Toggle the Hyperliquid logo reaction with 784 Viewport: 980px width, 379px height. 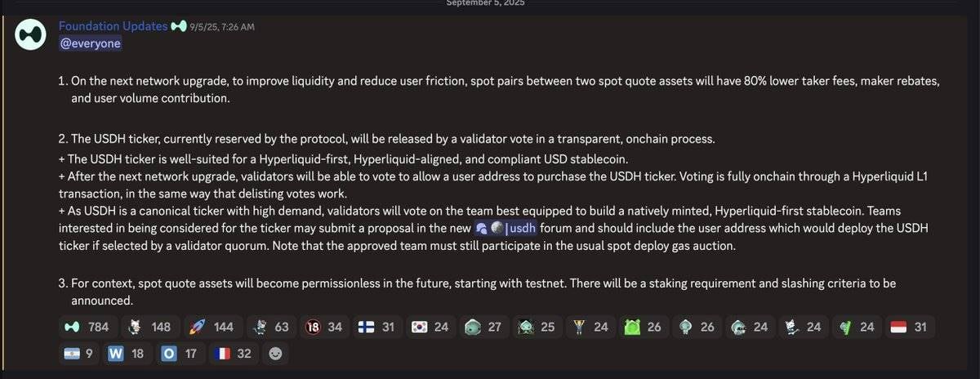[x=86, y=327]
